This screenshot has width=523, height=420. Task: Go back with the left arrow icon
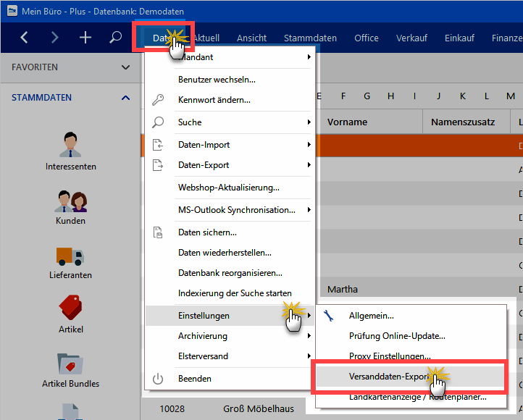coord(24,38)
